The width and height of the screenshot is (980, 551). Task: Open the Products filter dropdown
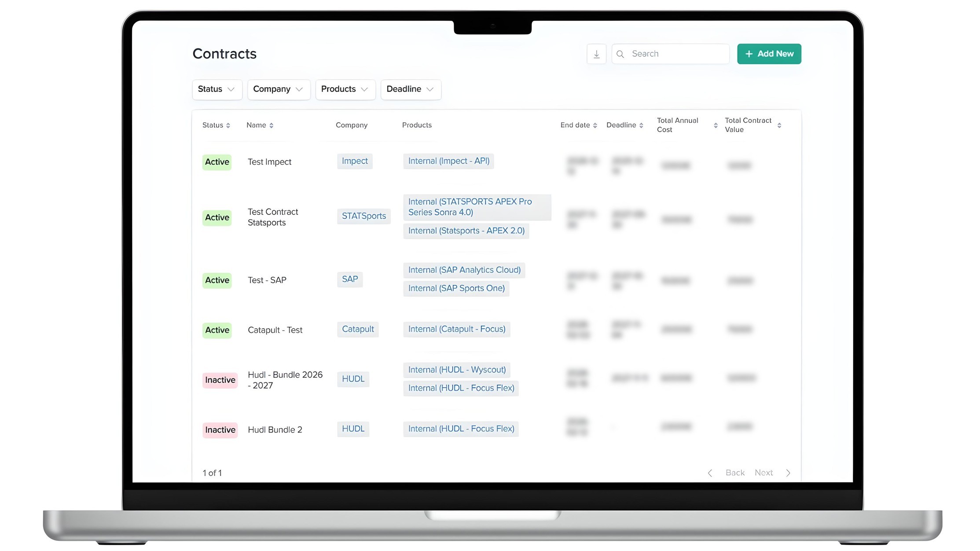click(x=345, y=89)
